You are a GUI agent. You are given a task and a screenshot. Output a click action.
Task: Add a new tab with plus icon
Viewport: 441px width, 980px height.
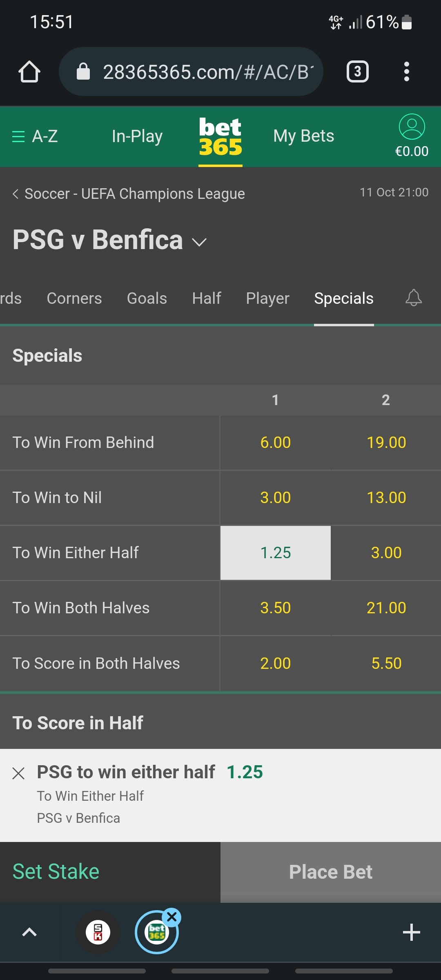point(411,932)
